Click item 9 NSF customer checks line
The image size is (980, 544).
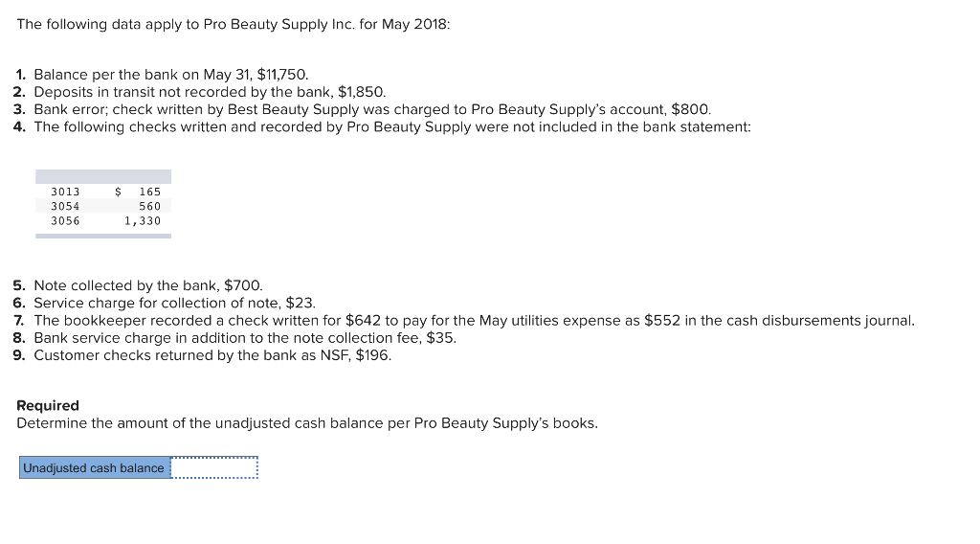click(203, 355)
